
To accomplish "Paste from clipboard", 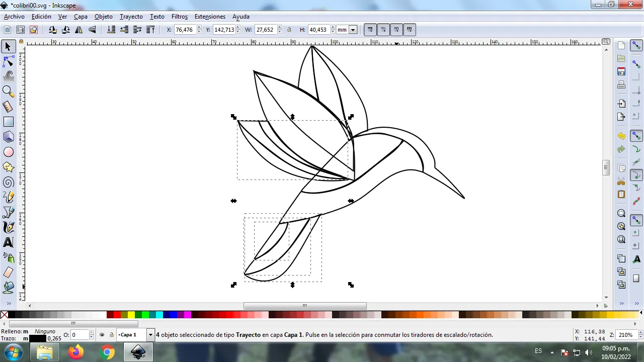I will [x=621, y=194].
